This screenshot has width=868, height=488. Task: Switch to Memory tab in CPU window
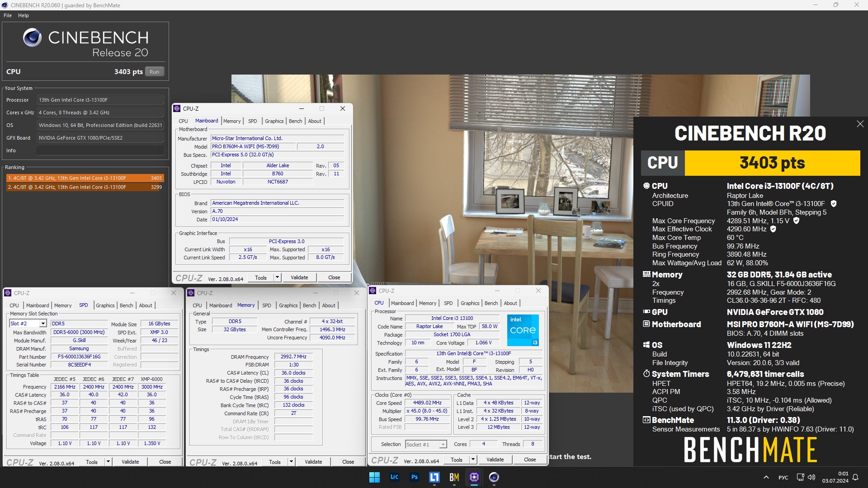tap(428, 303)
